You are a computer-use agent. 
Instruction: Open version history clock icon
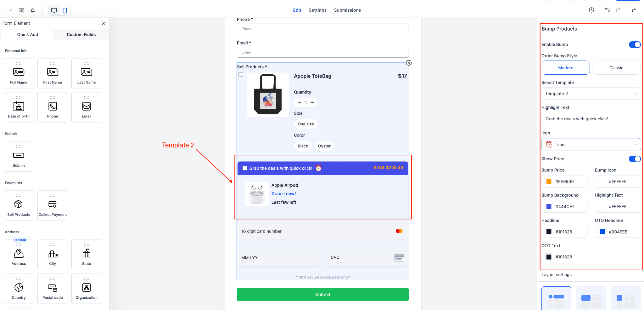(x=591, y=10)
